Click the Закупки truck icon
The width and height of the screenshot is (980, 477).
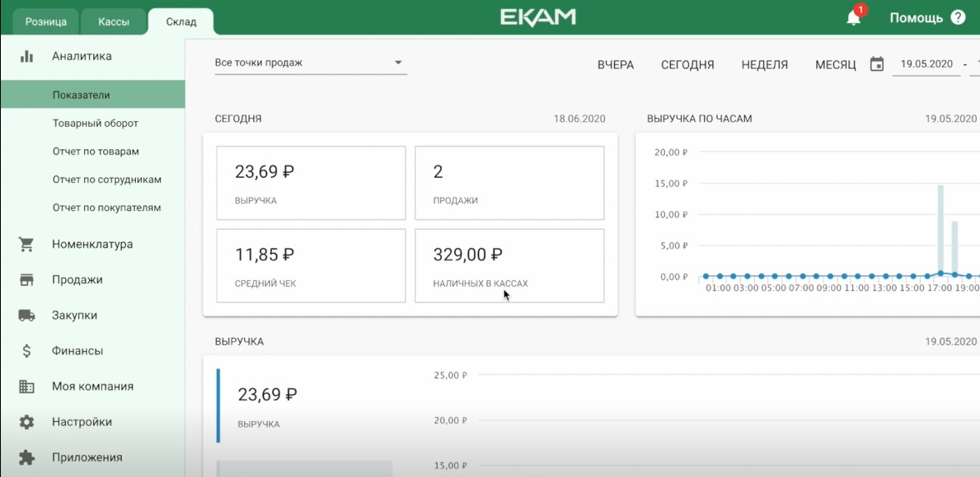[27, 316]
